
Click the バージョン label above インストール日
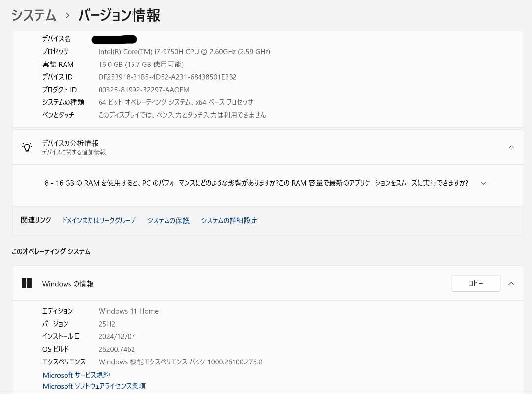point(55,324)
